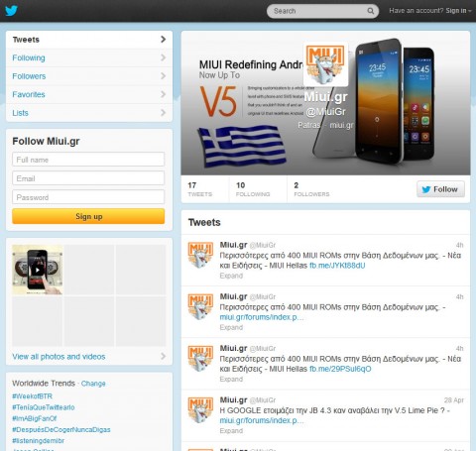Change the Worldwide Trends location
Viewport: 476px width, 451px height.
(93, 384)
